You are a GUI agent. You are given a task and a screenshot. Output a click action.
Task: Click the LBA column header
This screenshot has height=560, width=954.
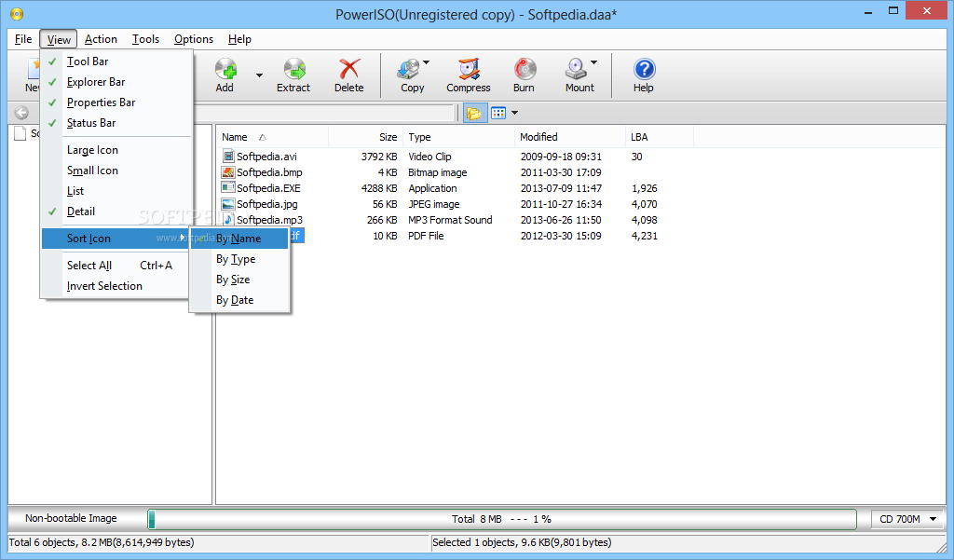[x=660, y=137]
